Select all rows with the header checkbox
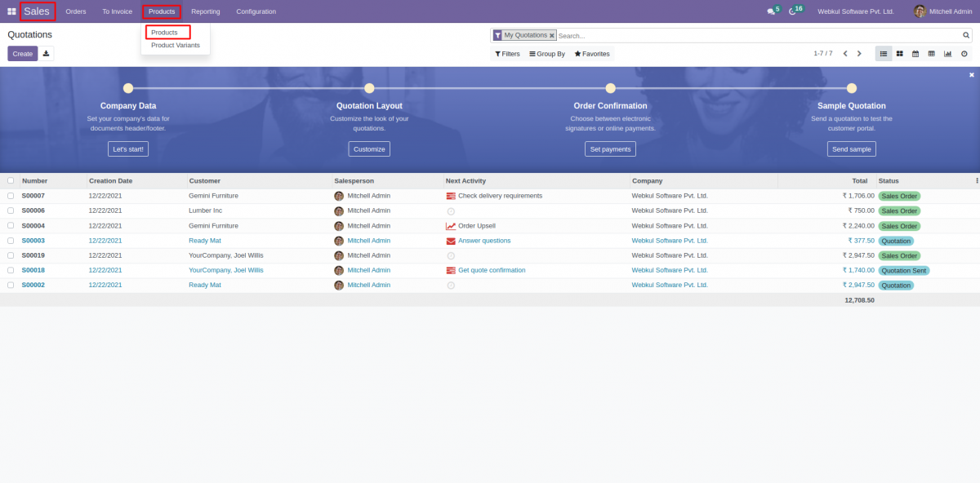Image resolution: width=980 pixels, height=483 pixels. point(11,180)
